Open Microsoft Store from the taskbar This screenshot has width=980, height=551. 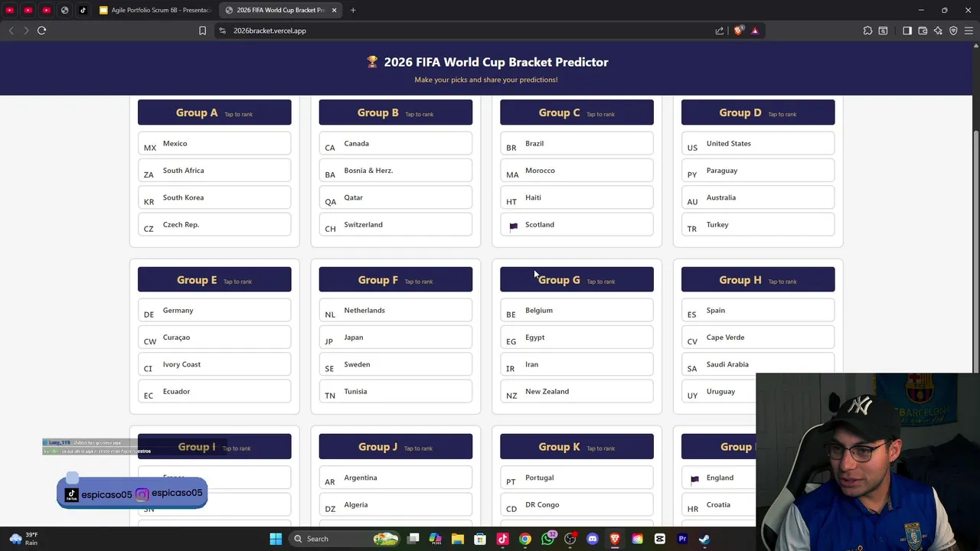click(x=480, y=539)
